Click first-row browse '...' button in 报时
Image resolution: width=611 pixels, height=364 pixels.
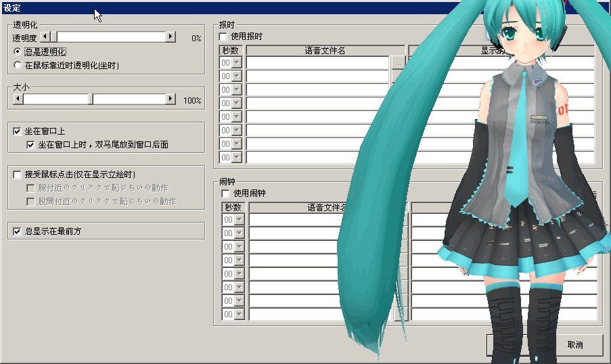398,63
